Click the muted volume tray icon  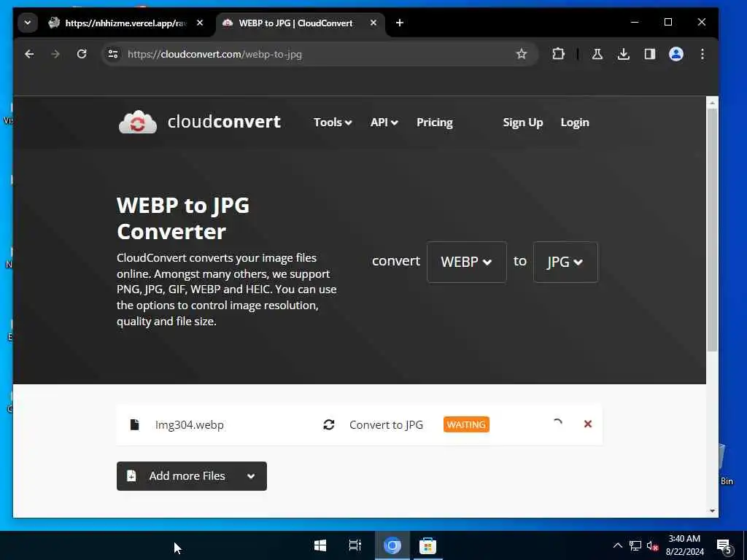tap(652, 545)
